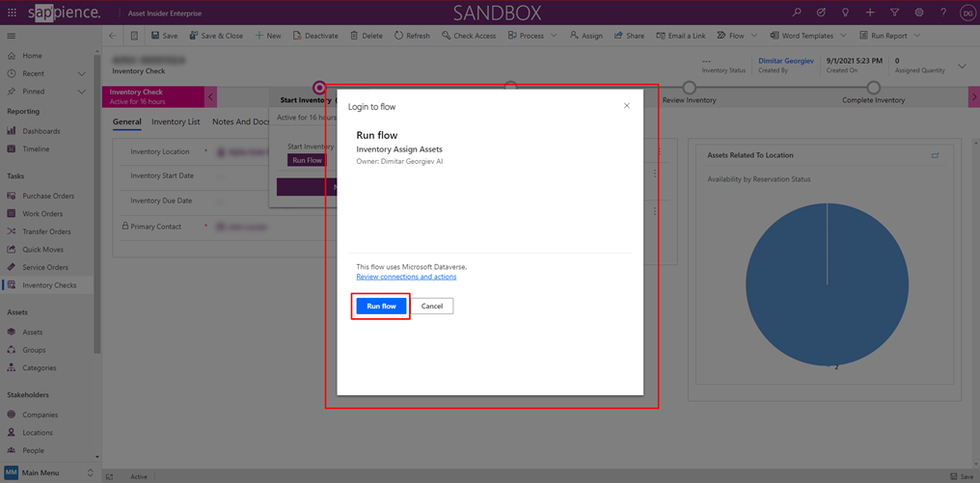
Task: Open Review connections and actions link
Action: point(406,277)
